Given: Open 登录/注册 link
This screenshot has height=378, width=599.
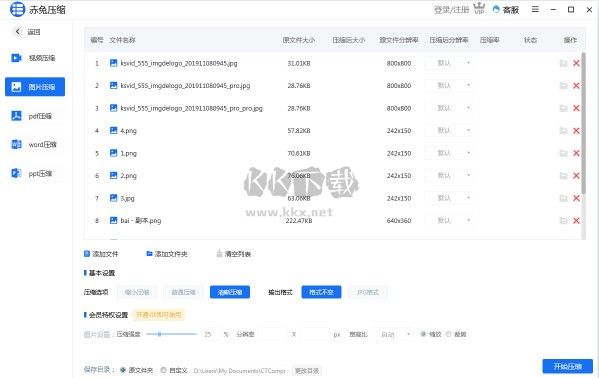Looking at the screenshot, I should tap(452, 10).
